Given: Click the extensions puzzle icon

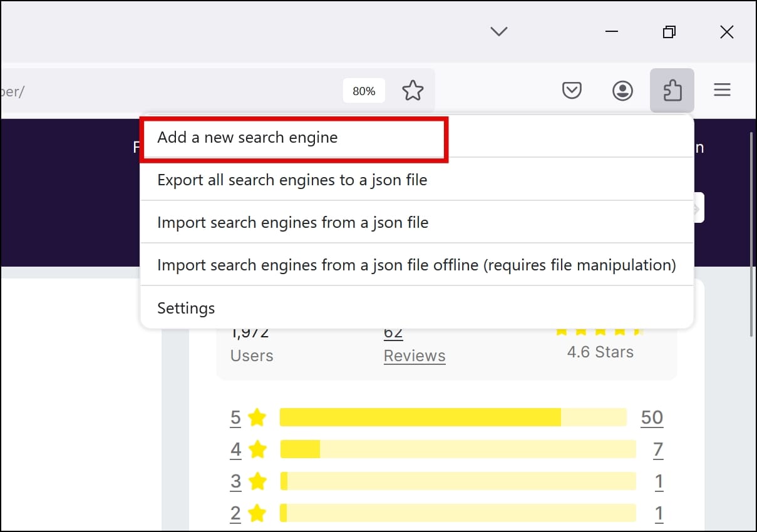Looking at the screenshot, I should click(x=672, y=91).
